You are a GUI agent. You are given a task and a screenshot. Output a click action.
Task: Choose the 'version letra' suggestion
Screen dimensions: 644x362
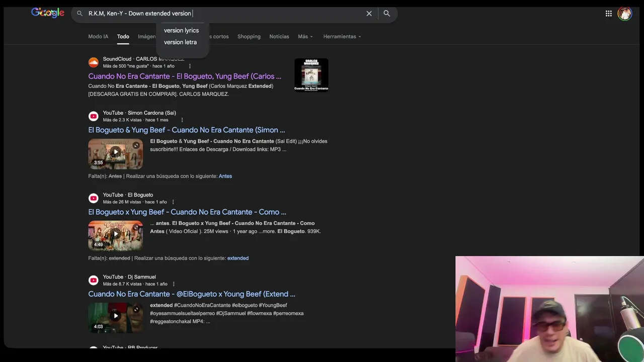tap(180, 42)
